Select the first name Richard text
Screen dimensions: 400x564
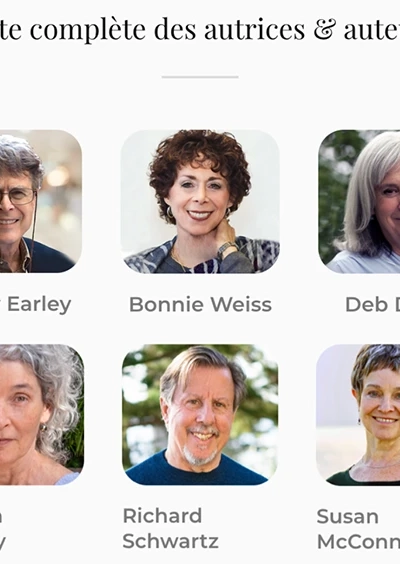(162, 516)
